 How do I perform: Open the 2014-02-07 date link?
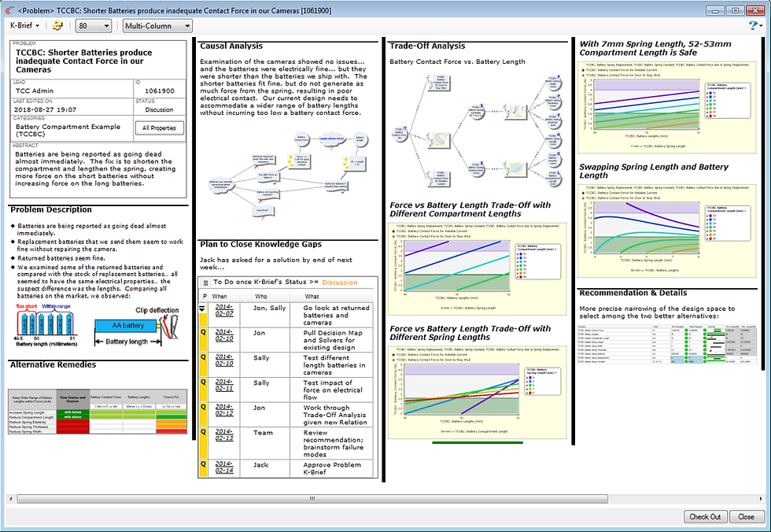coord(224,310)
